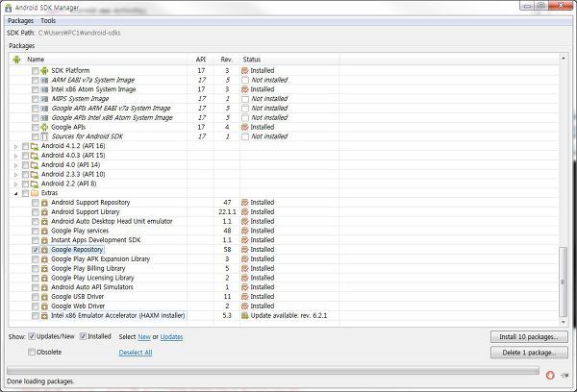This screenshot has width=577, height=392.
Task: Expand the Android 4.0.3 (API 15) node
Action: pos(15,156)
